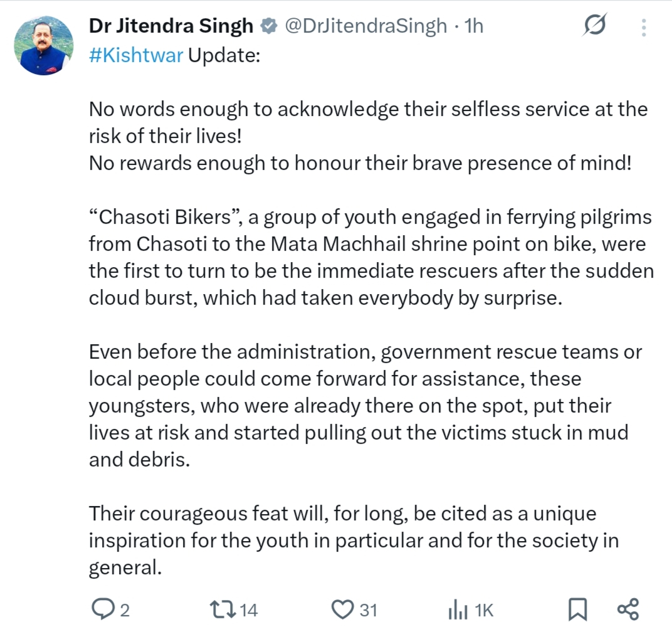Click the "Their courageous feat" paragraph
This screenshot has height=637, width=672.
(x=354, y=540)
